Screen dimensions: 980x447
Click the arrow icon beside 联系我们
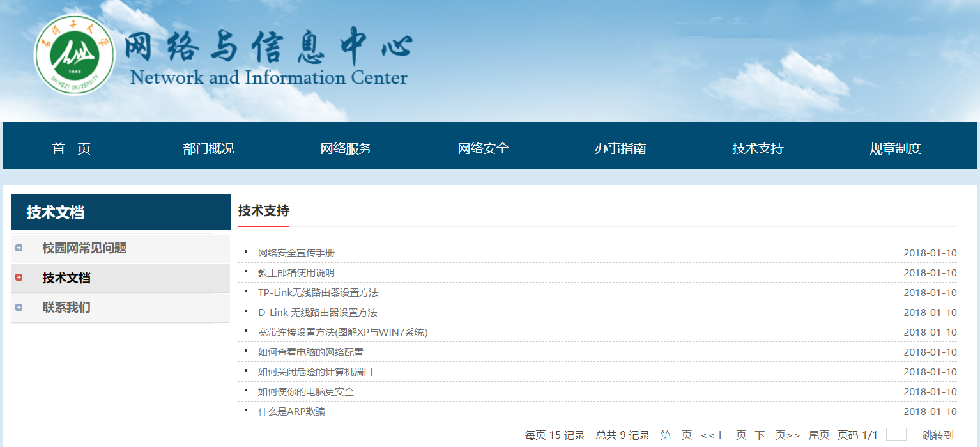19,308
